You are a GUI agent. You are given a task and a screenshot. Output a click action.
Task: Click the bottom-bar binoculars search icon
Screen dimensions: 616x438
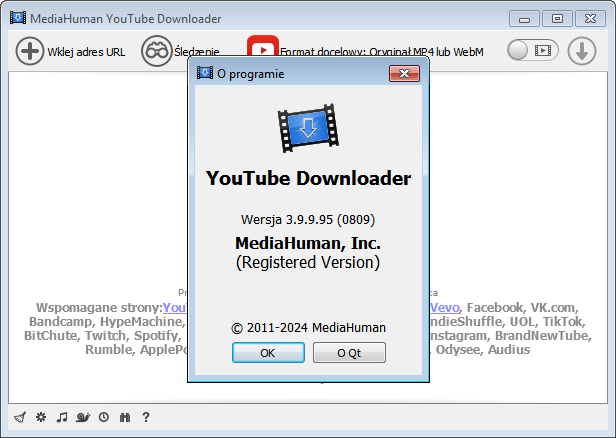125,417
